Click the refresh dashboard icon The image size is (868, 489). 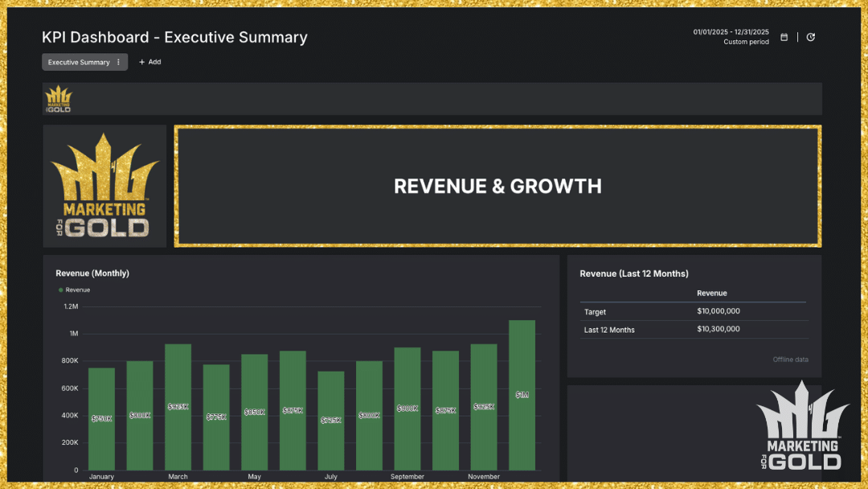(x=810, y=37)
